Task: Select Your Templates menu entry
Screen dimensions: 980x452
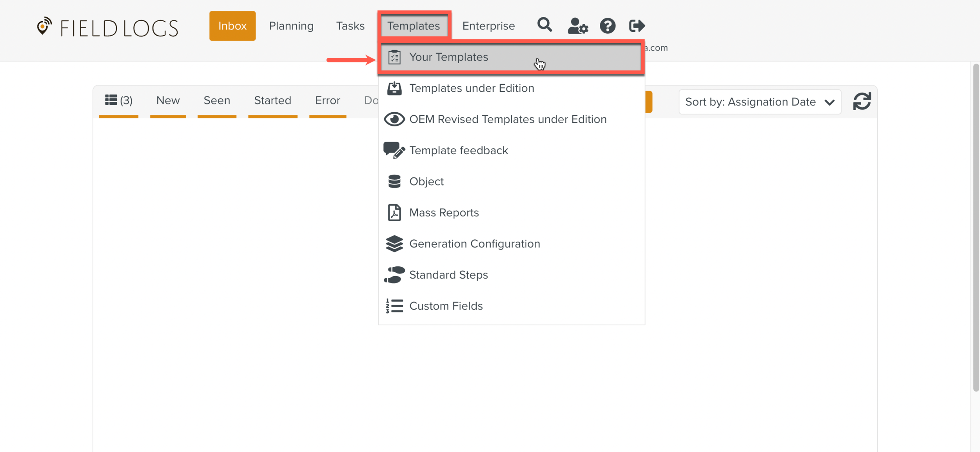Action: [448, 57]
